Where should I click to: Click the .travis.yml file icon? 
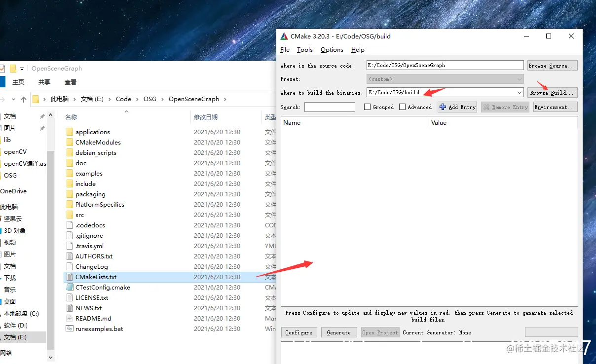pyautogui.click(x=70, y=246)
